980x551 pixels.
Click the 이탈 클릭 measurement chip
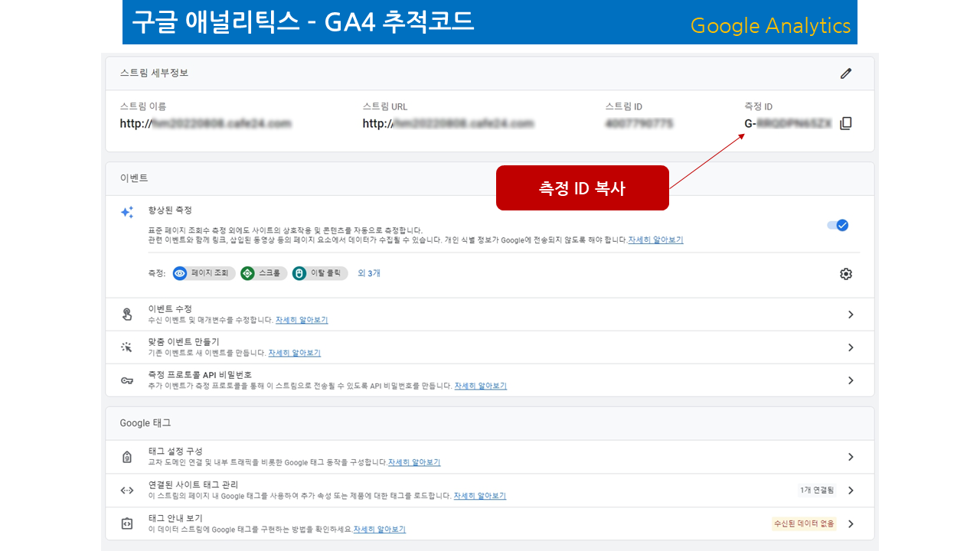[x=319, y=273]
